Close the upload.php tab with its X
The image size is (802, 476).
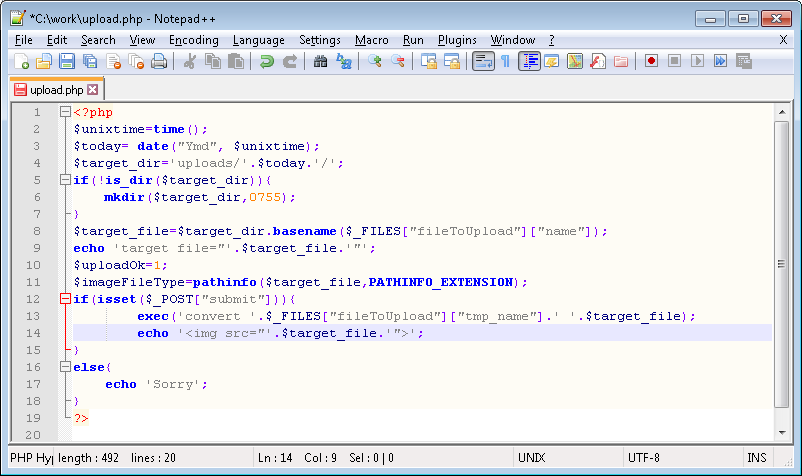(x=93, y=89)
